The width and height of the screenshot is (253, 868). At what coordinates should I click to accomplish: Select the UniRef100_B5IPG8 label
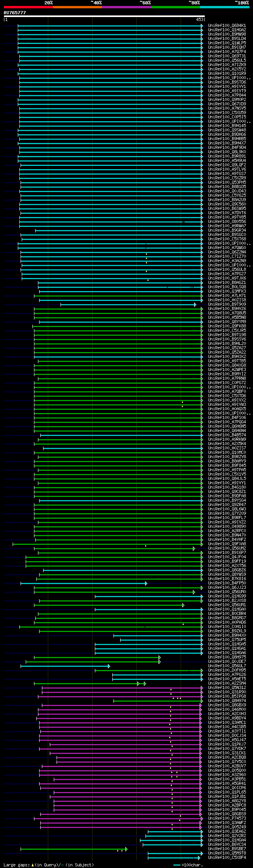pyautogui.click(x=227, y=696)
